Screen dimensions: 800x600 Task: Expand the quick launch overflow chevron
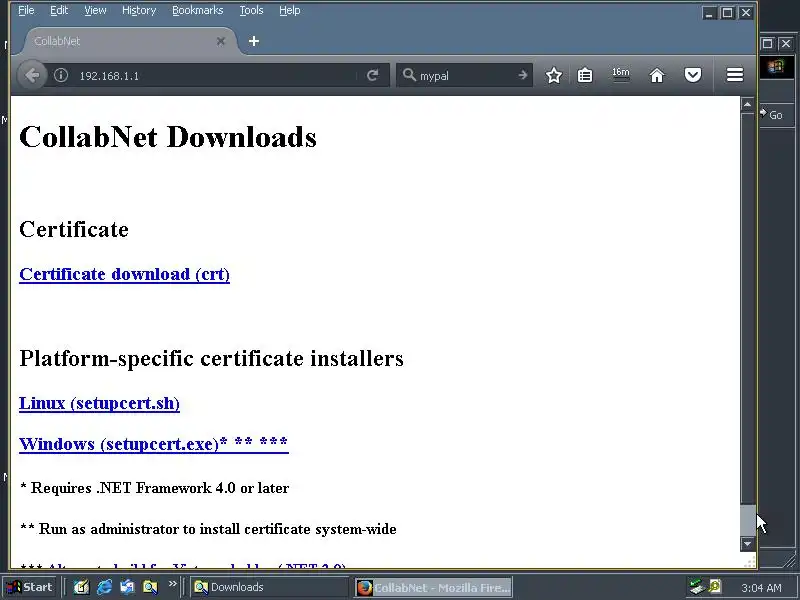click(172, 584)
